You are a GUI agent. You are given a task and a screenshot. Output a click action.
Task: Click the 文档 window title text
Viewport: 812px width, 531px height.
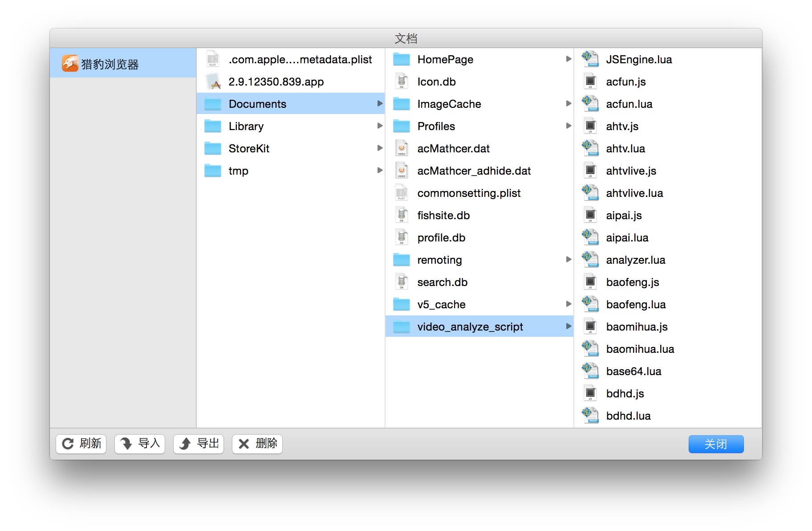tap(406, 38)
